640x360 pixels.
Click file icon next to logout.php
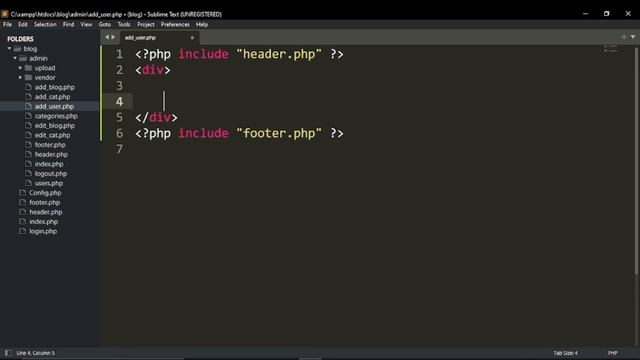28,173
